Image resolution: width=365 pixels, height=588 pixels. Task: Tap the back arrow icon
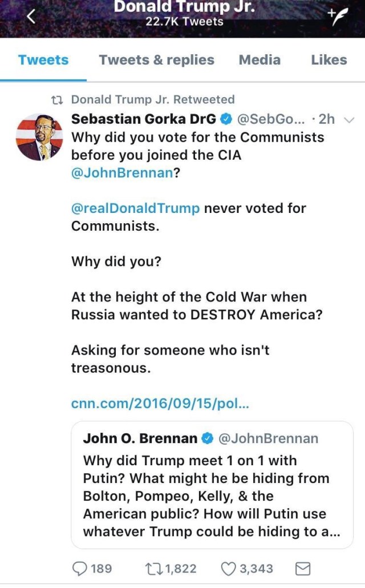click(x=31, y=17)
